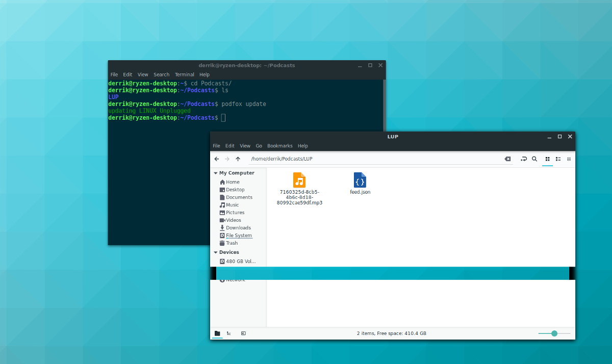Collapse the My Computer section
Image resolution: width=612 pixels, height=364 pixels.
[215, 173]
